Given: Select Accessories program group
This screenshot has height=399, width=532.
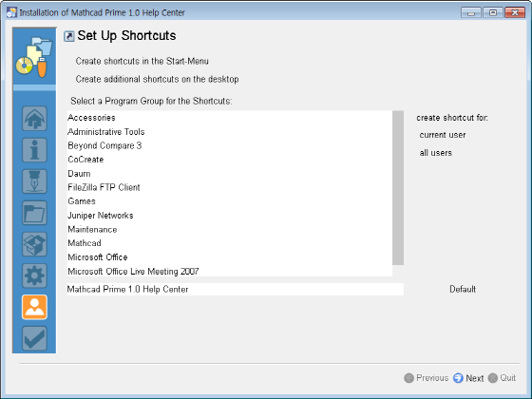Looking at the screenshot, I should point(230,118).
